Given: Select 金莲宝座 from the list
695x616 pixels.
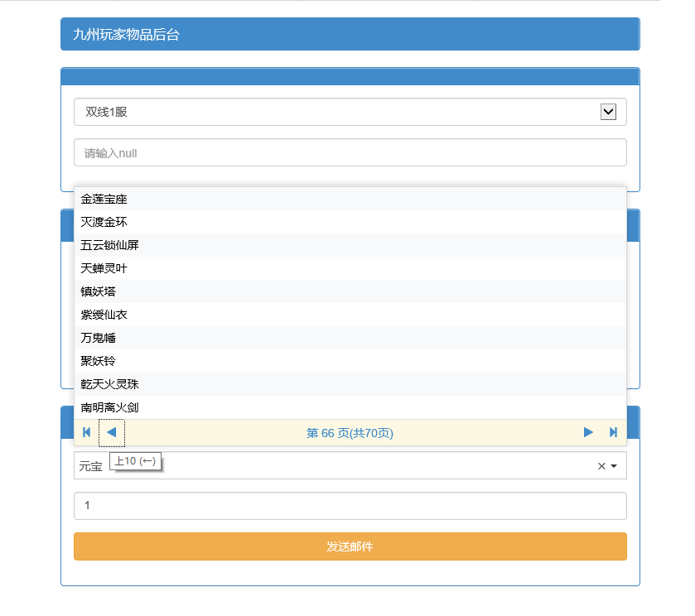Looking at the screenshot, I should click(x=350, y=199).
